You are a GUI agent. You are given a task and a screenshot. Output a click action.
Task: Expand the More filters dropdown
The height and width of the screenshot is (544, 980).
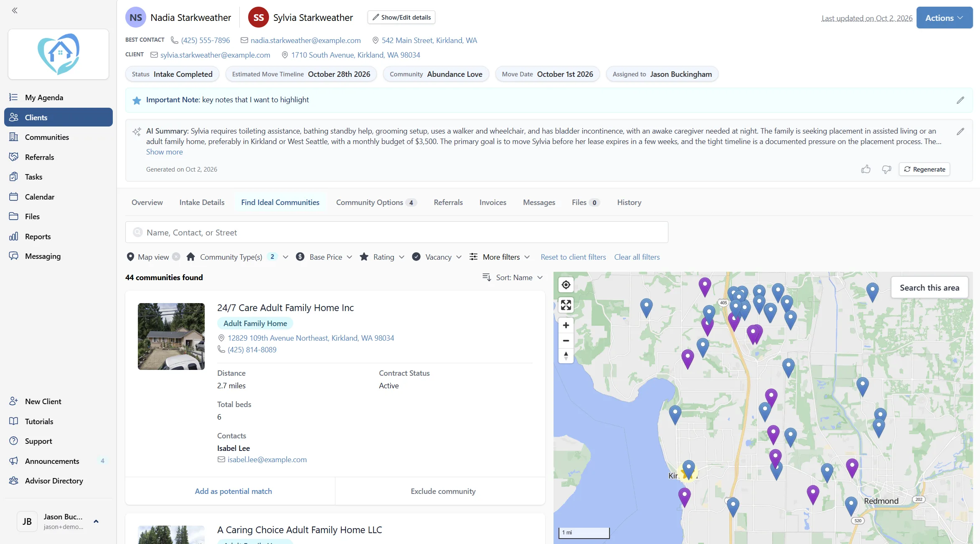coord(500,257)
